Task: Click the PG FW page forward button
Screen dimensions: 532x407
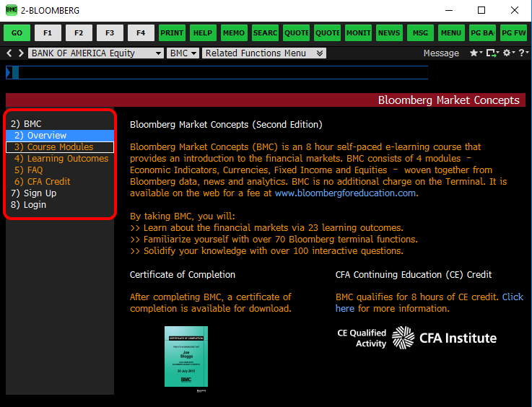Action: coord(513,33)
